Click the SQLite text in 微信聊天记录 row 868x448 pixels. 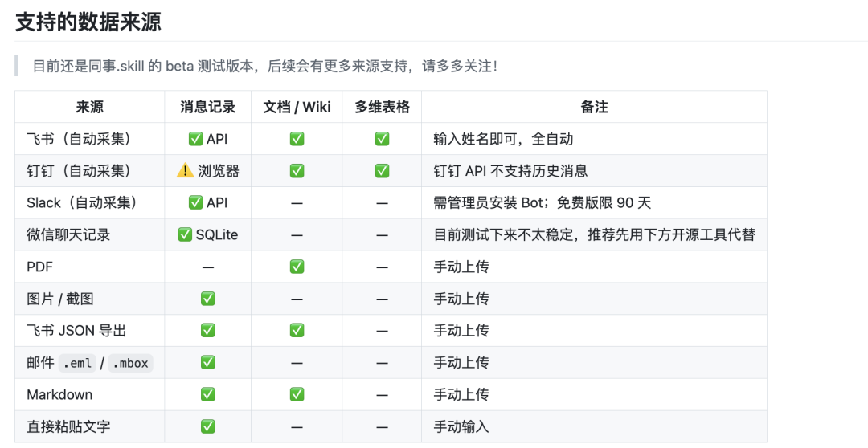217,234
